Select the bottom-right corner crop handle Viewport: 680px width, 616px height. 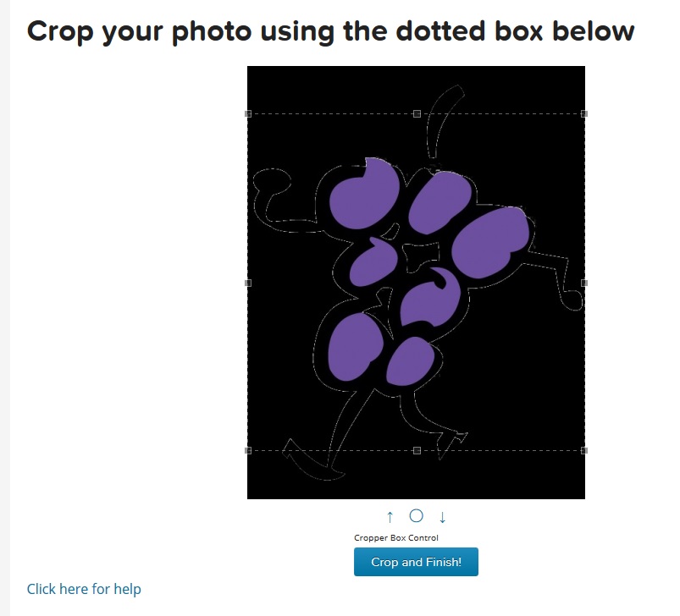coord(584,450)
